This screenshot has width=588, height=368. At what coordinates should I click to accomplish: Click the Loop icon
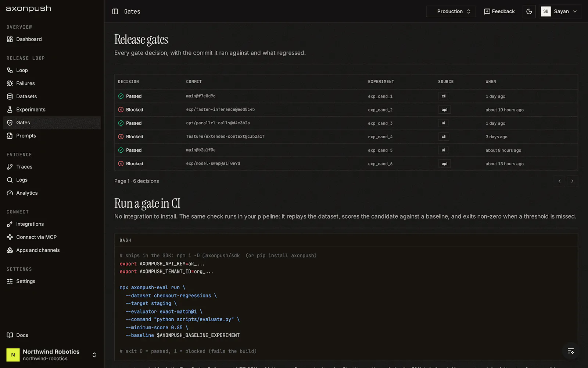pyautogui.click(x=10, y=70)
